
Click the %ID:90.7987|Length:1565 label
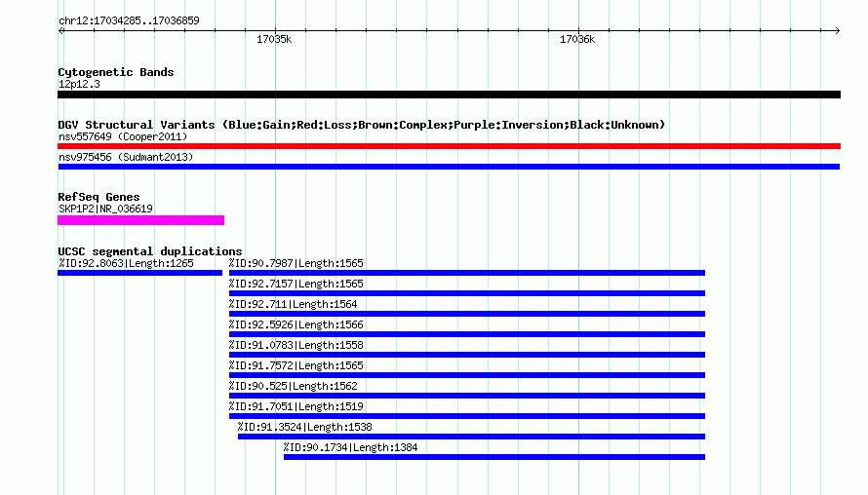(x=296, y=263)
